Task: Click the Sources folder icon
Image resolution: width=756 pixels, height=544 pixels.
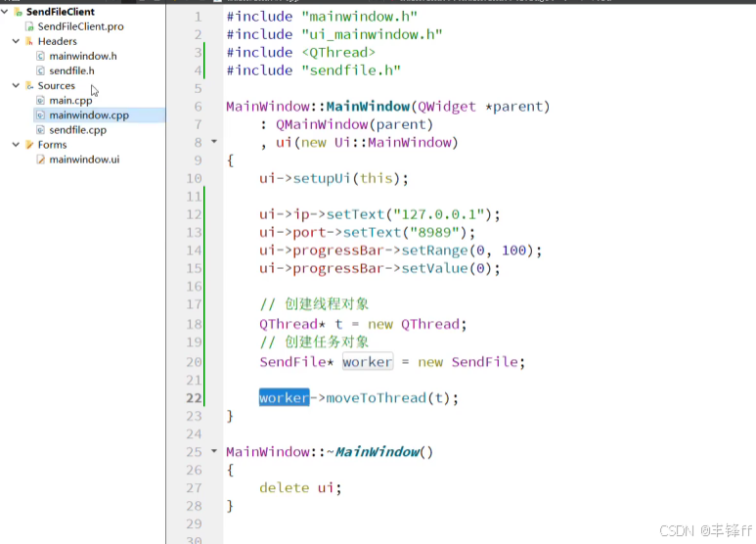Action: click(x=29, y=86)
